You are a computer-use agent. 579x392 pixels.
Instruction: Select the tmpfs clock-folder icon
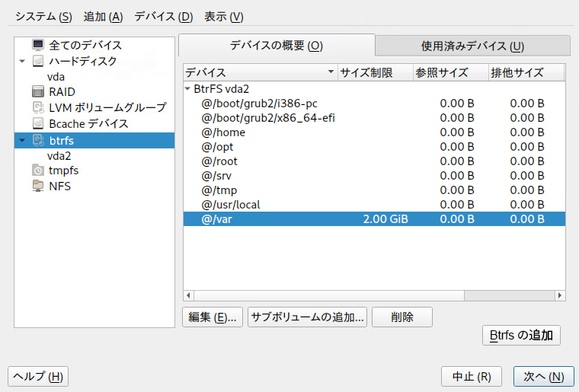(37, 171)
